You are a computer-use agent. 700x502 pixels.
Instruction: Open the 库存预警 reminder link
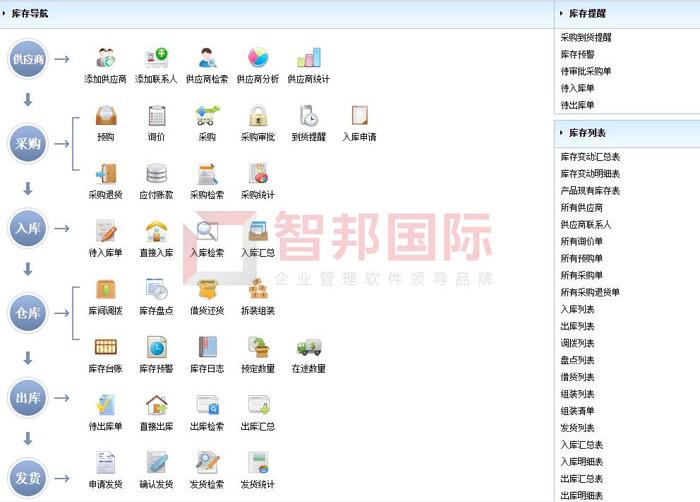[x=577, y=54]
